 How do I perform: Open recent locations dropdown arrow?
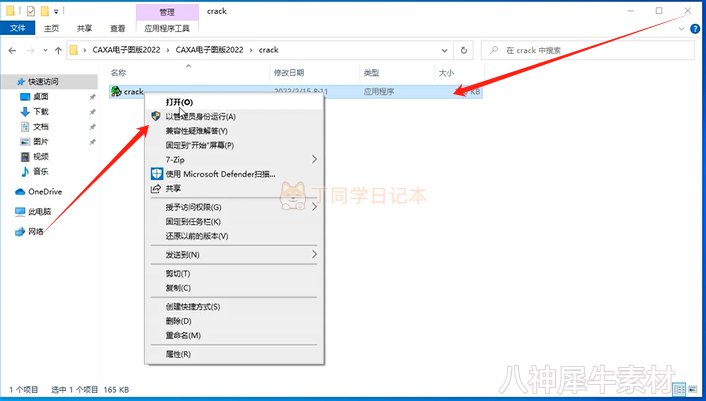point(45,50)
